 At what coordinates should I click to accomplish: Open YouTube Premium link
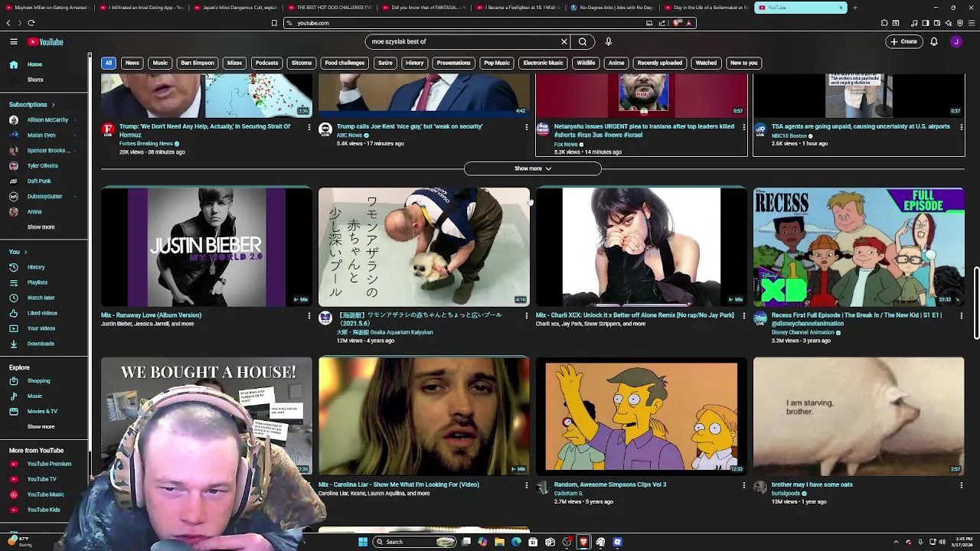click(44, 464)
